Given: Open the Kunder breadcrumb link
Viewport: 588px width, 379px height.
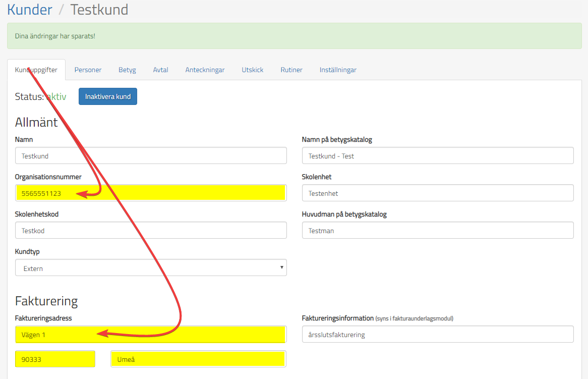Looking at the screenshot, I should 30,9.
